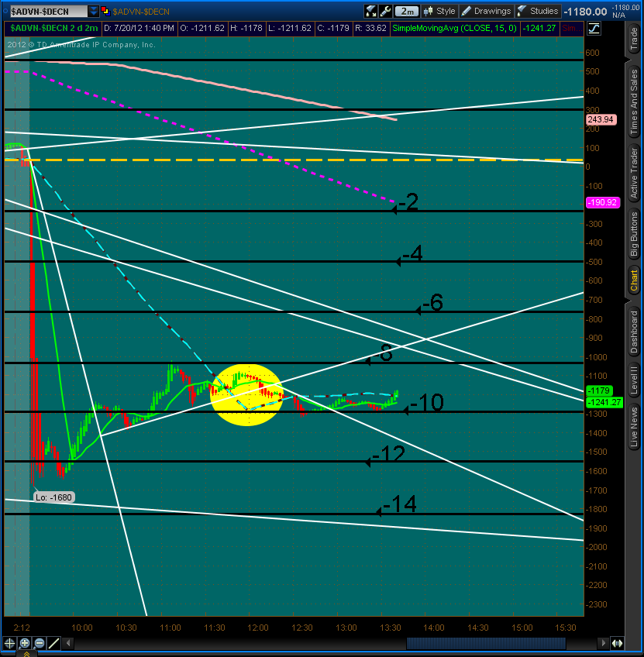
Task: Open the Active Trader side tab
Action: pos(634,173)
